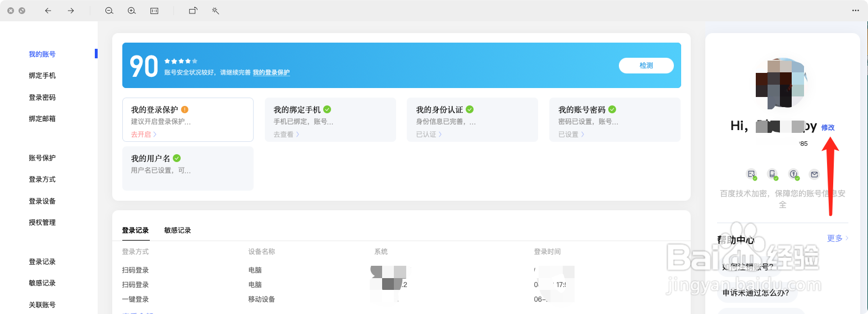
Task: Click the security score 90
Action: pyautogui.click(x=144, y=66)
